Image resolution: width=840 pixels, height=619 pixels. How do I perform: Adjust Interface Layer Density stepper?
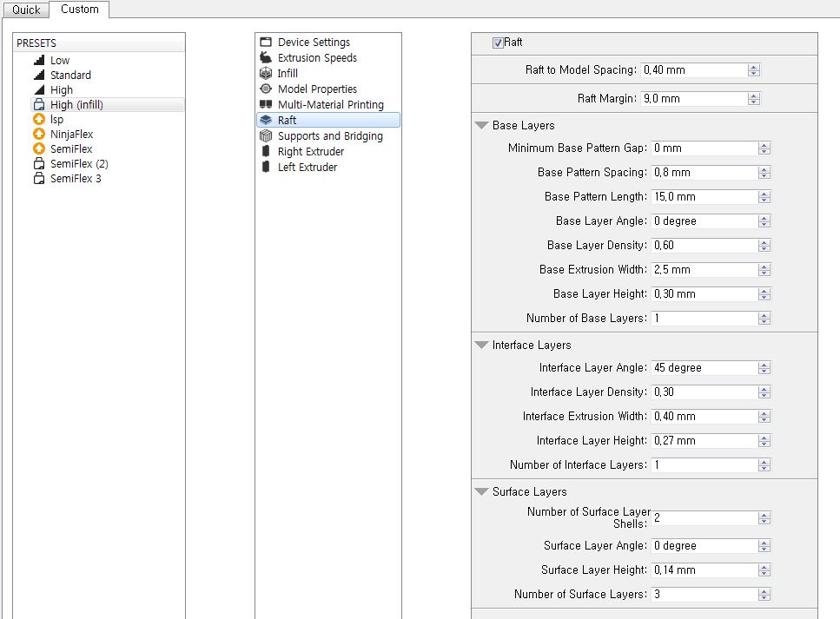(764, 392)
